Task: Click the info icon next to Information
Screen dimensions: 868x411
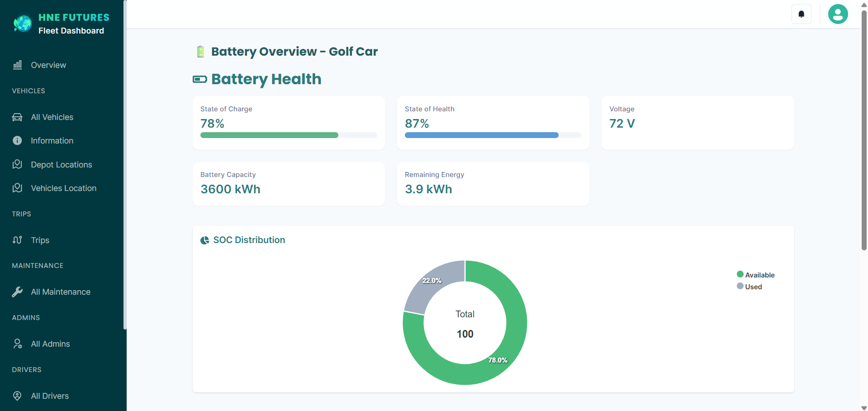Action: click(17, 140)
